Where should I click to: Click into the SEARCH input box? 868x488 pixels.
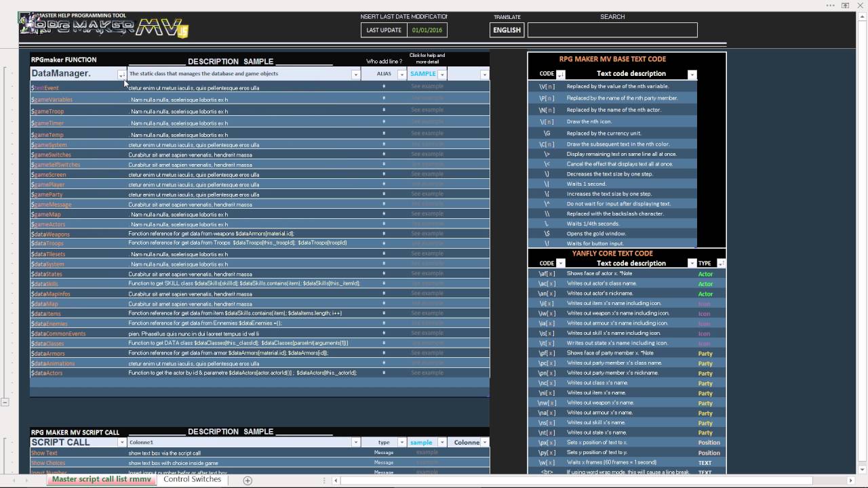pyautogui.click(x=612, y=30)
